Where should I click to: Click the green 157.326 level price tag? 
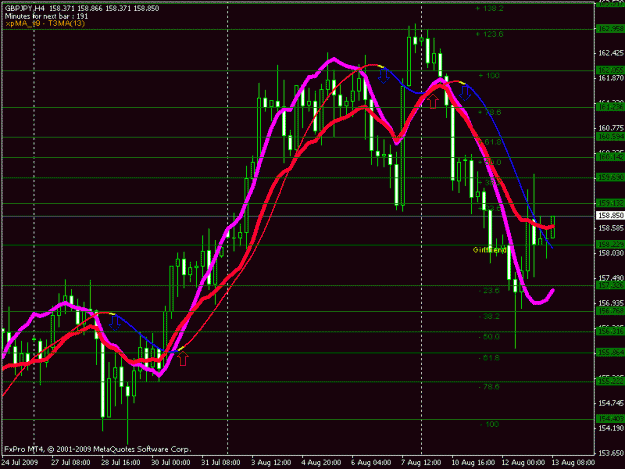pos(610,285)
